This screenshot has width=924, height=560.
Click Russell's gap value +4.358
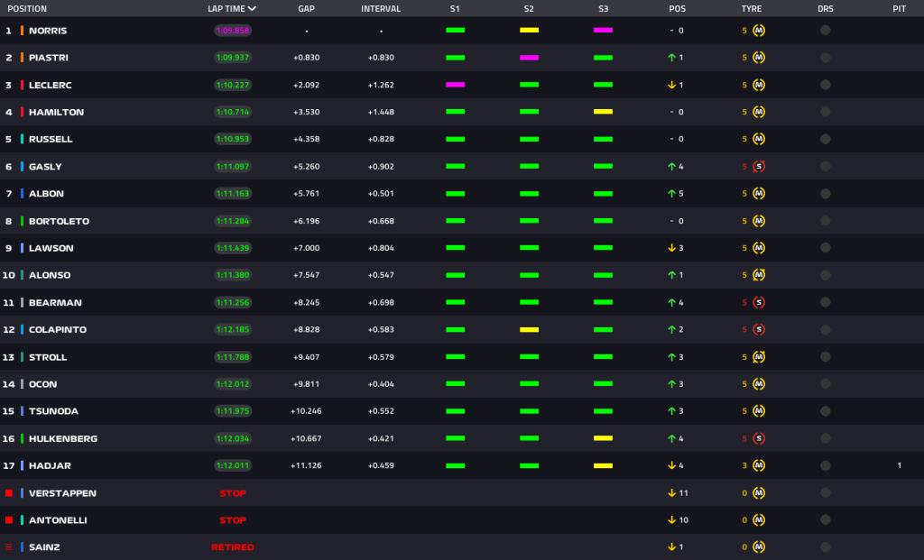[307, 139]
